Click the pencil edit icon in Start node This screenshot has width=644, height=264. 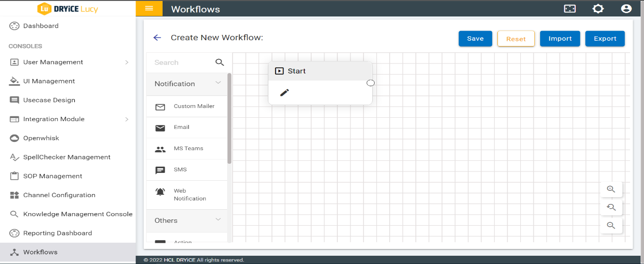[285, 93]
